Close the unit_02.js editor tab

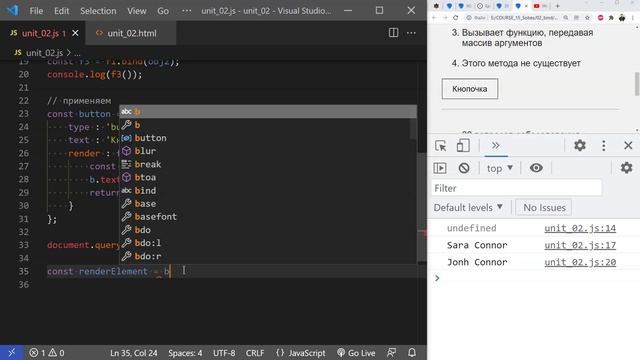(x=75, y=33)
